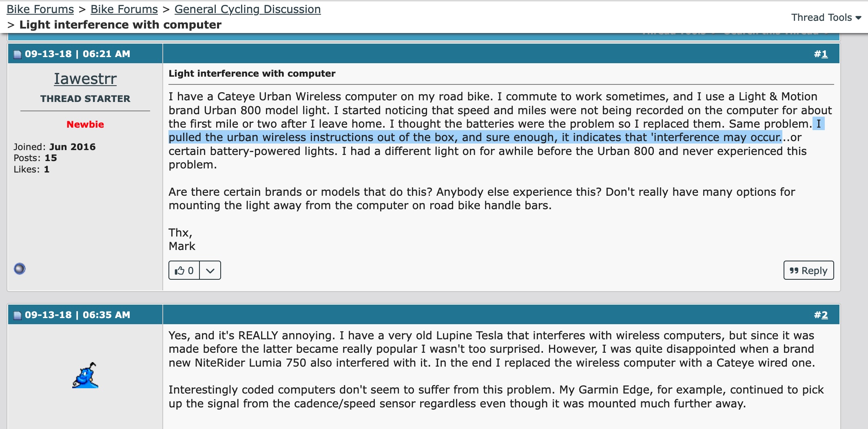Click the document icon beside 06:35 AM timestamp
Viewport: 868px width, 429px height.
[17, 315]
